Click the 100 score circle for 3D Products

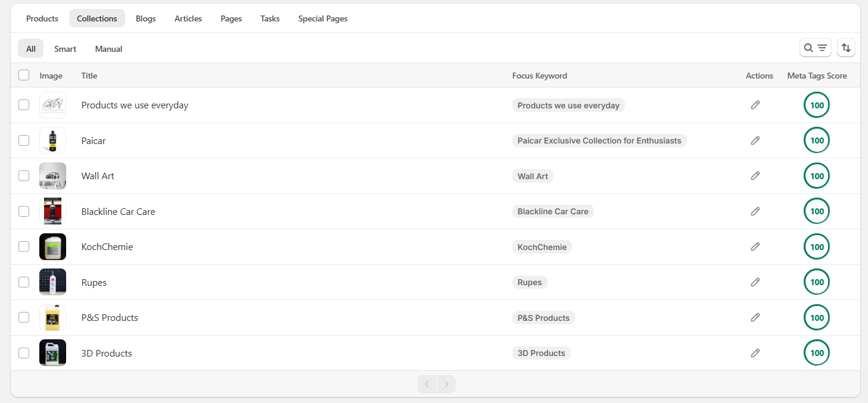pyautogui.click(x=817, y=353)
